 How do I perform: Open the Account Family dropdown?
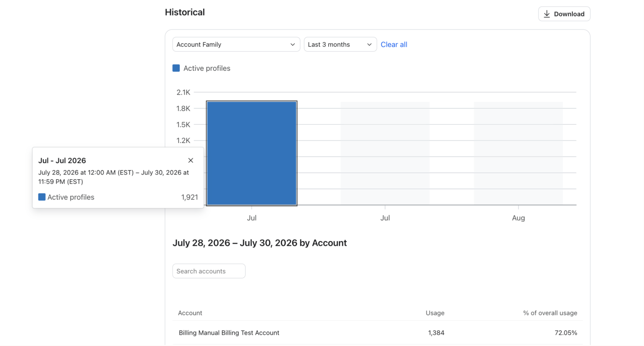click(236, 45)
